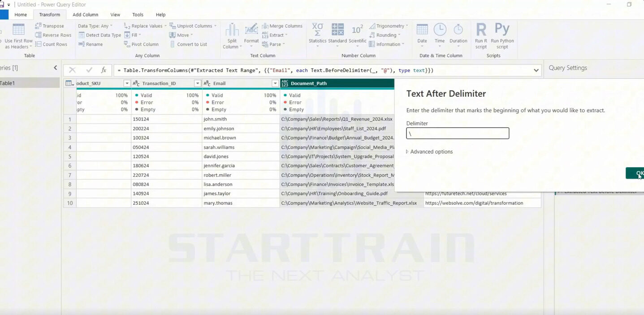644x315 pixels.
Task: Open the View tab
Action: tap(115, 15)
